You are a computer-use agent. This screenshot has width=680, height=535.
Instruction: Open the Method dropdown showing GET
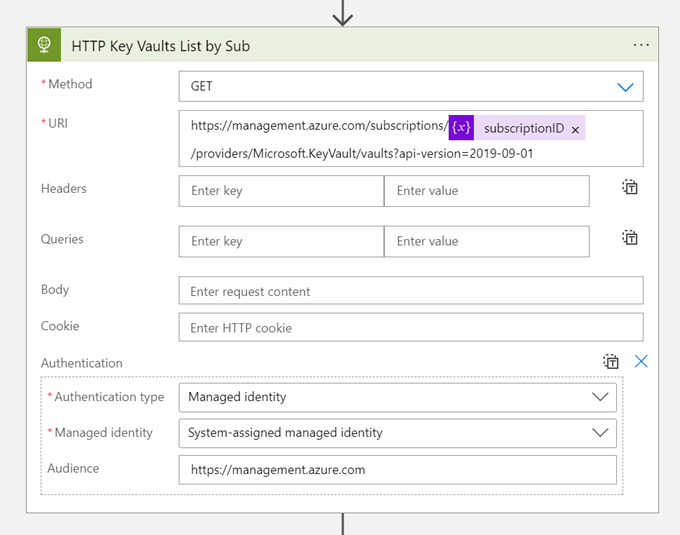click(x=411, y=86)
